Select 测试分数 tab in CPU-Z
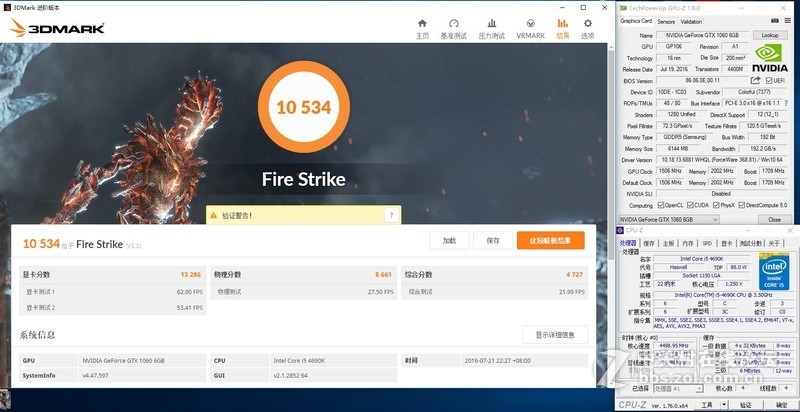The width and height of the screenshot is (800, 412). (x=751, y=243)
